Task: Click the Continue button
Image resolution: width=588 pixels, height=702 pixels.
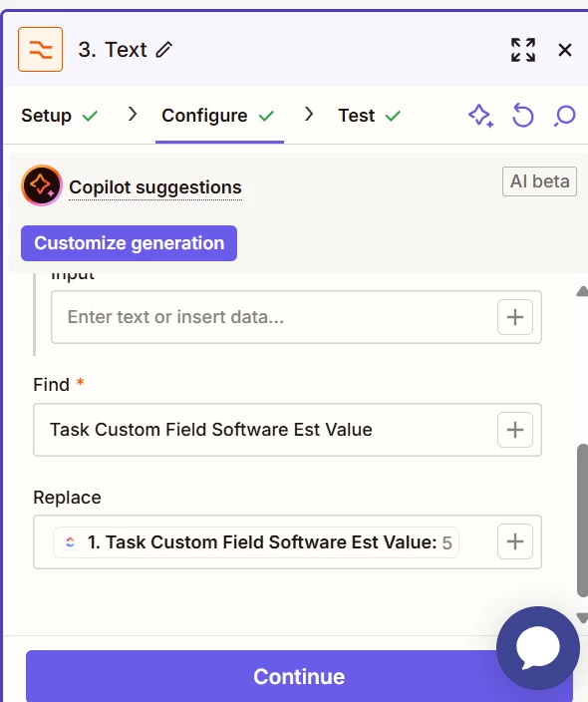Action: (x=299, y=676)
